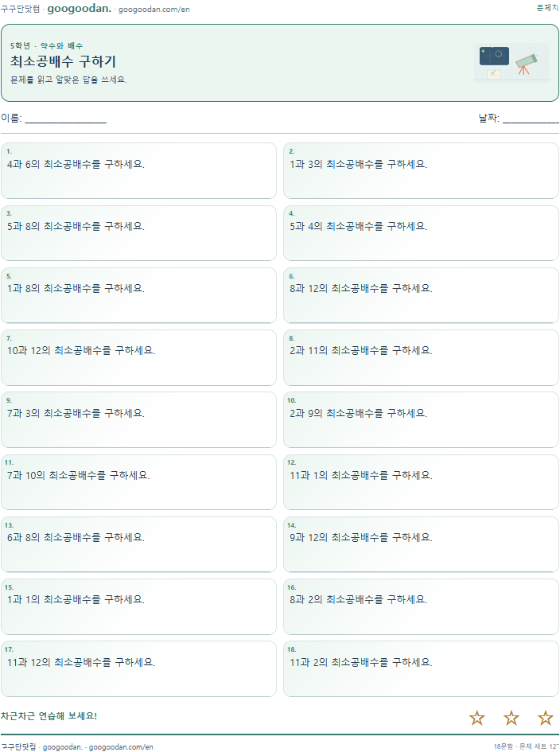Select problem 14: 9과 12의 최소공배수
Viewport: 560px width, 752px height.
pos(421,544)
